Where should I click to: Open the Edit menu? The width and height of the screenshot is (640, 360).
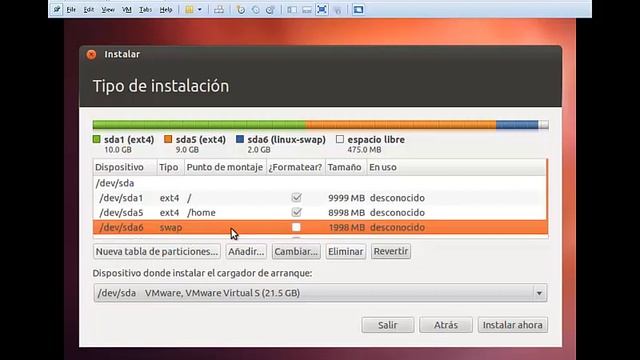(89, 9)
